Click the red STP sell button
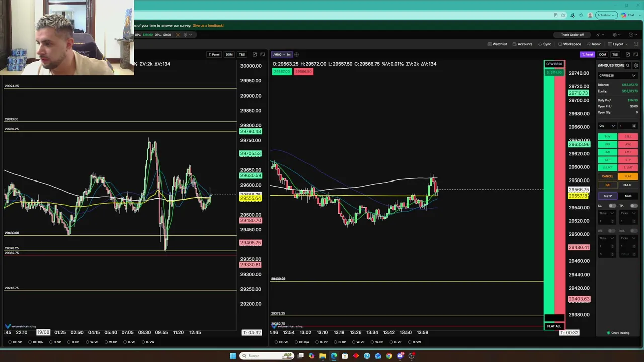The width and height of the screenshot is (644, 362). click(x=628, y=160)
